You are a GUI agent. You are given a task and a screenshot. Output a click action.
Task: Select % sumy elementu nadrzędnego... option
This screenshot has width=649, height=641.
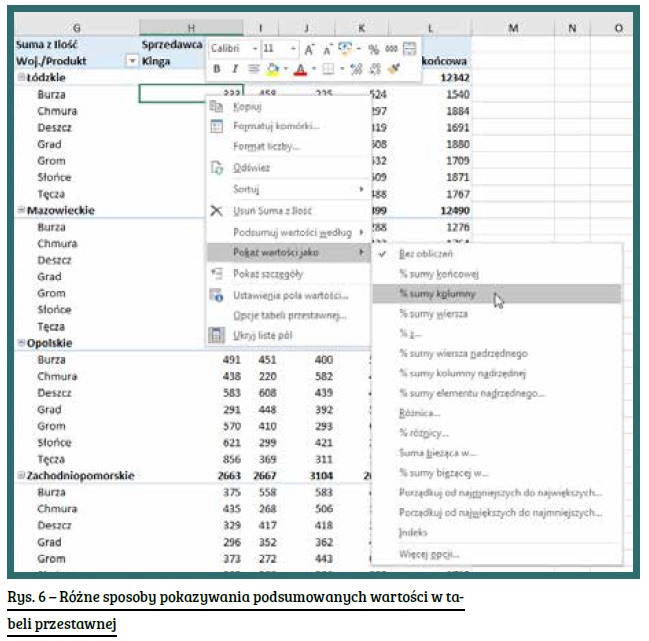click(x=497, y=393)
